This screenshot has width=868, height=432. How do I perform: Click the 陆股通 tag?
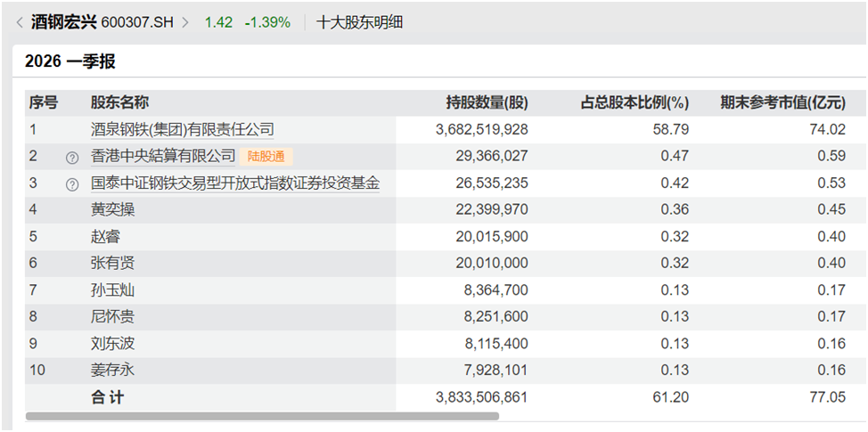(x=266, y=157)
